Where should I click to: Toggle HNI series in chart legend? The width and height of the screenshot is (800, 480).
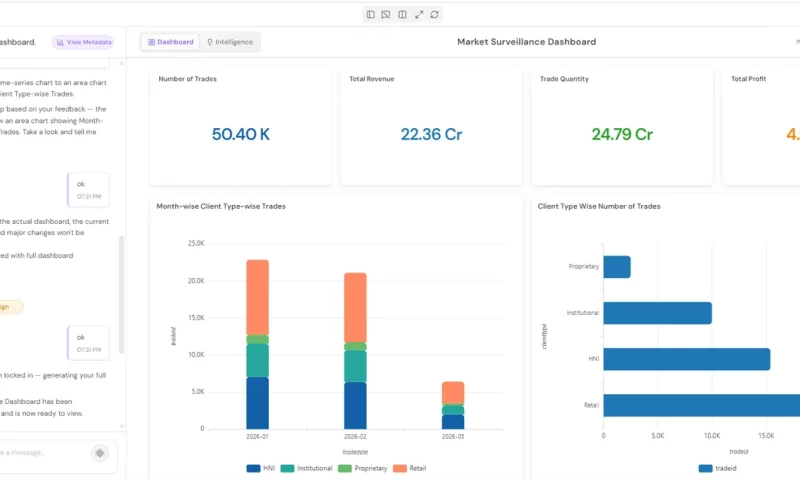tap(261, 468)
